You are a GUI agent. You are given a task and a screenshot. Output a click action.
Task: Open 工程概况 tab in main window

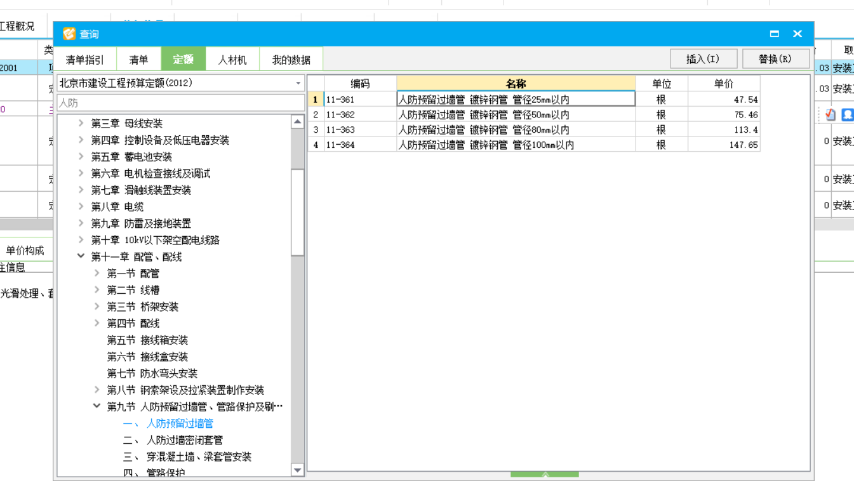17,27
